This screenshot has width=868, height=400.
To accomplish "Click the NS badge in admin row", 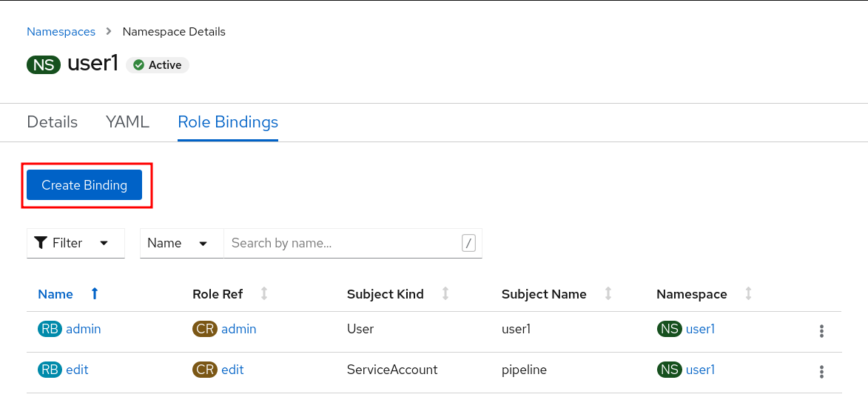I will tap(669, 329).
